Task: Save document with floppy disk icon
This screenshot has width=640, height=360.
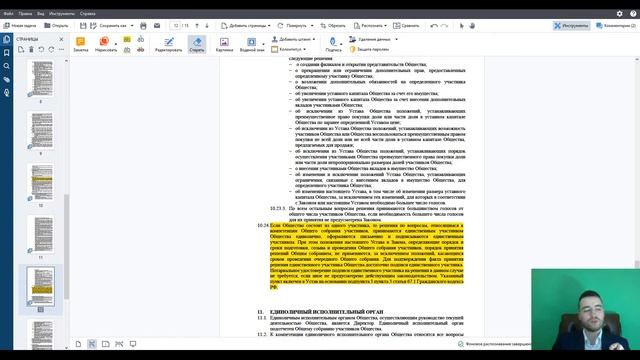Action: tap(83, 26)
